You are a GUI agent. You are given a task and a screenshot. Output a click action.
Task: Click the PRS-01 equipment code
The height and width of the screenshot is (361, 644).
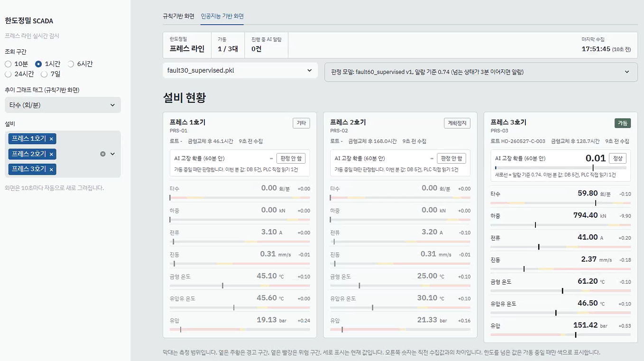(179, 130)
